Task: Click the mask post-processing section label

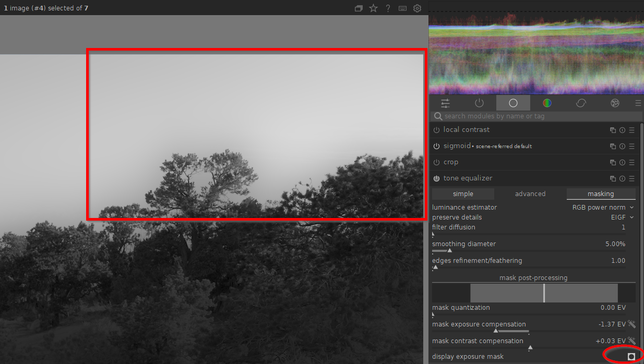Action: tap(533, 278)
